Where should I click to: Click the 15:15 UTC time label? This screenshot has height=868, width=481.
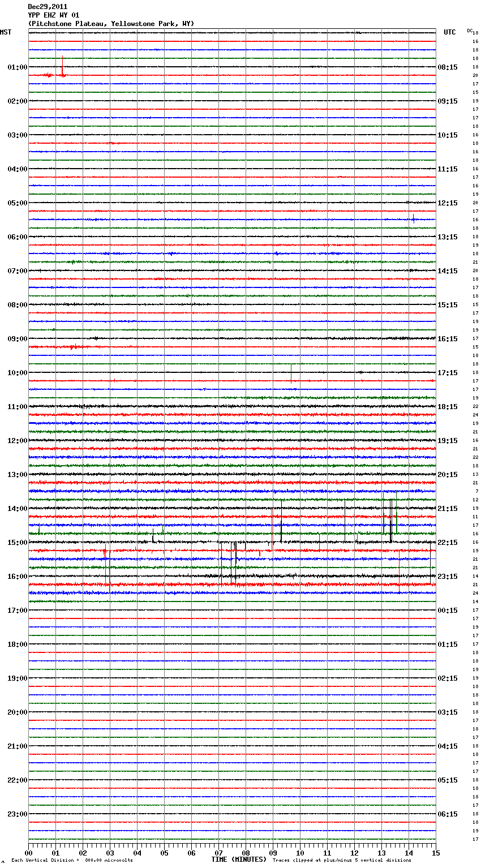[x=448, y=305]
